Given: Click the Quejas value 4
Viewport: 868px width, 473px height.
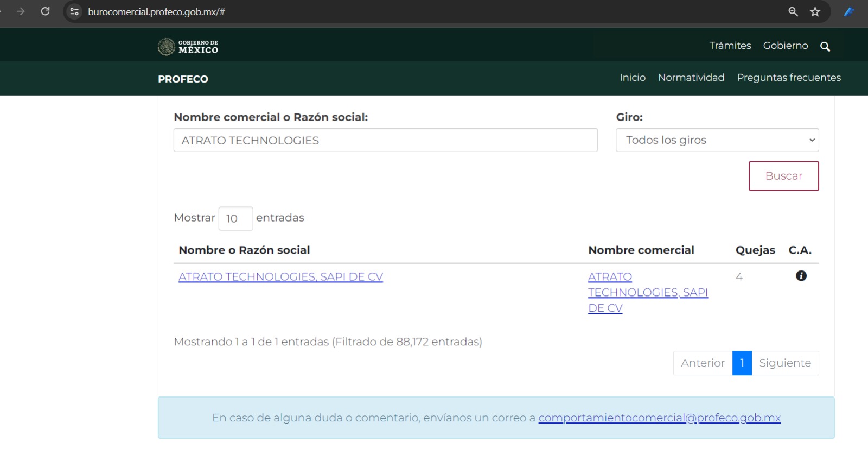Looking at the screenshot, I should (x=739, y=277).
